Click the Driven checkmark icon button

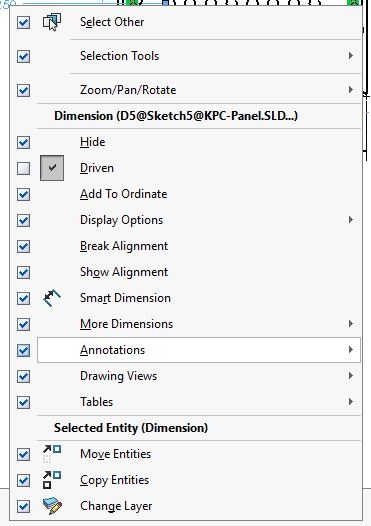pos(52,168)
